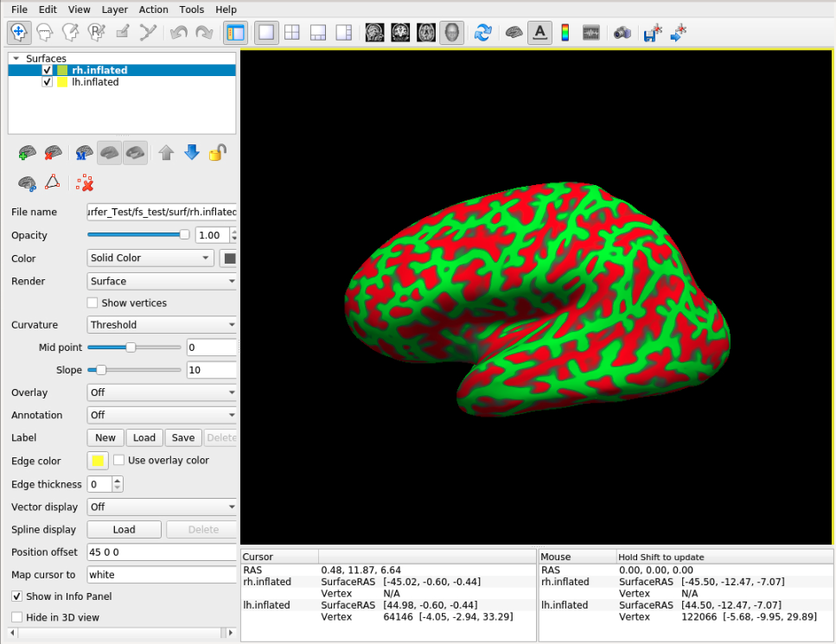Image resolution: width=836 pixels, height=644 pixels.
Task: Toggle the color bar display icon
Action: coord(565,33)
